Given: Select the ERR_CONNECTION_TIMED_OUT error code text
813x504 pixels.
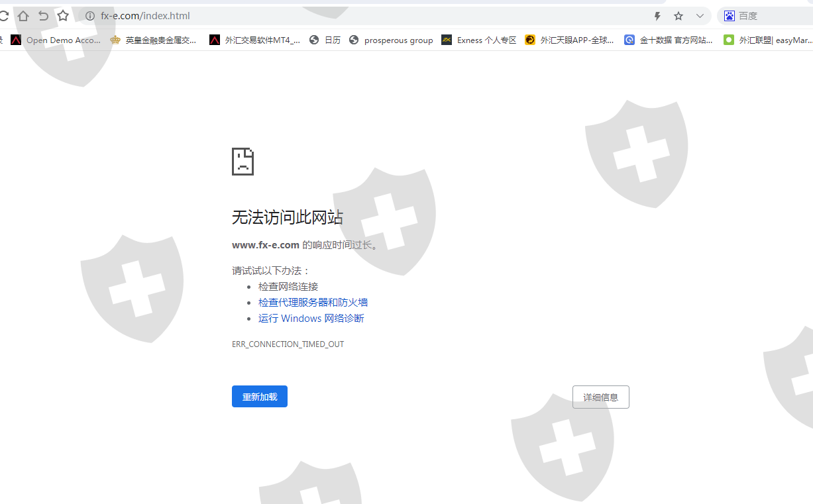Looking at the screenshot, I should [288, 344].
